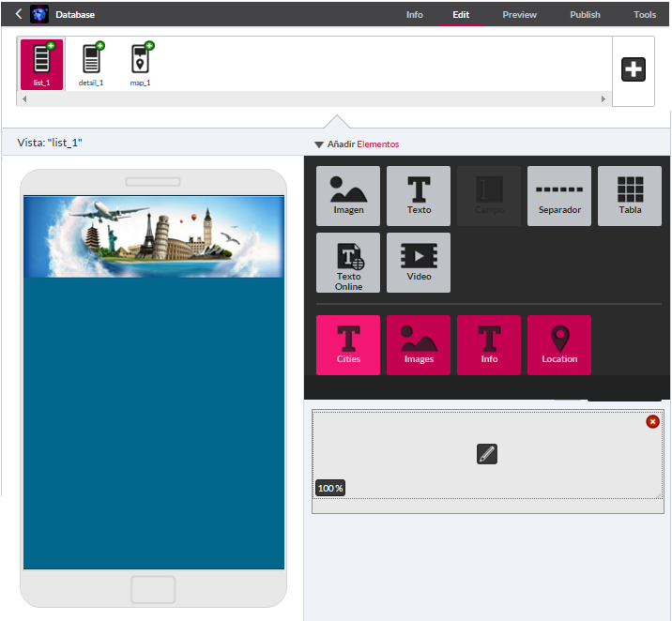Switch to the Preview tab
This screenshot has height=621, width=672.
click(x=519, y=15)
